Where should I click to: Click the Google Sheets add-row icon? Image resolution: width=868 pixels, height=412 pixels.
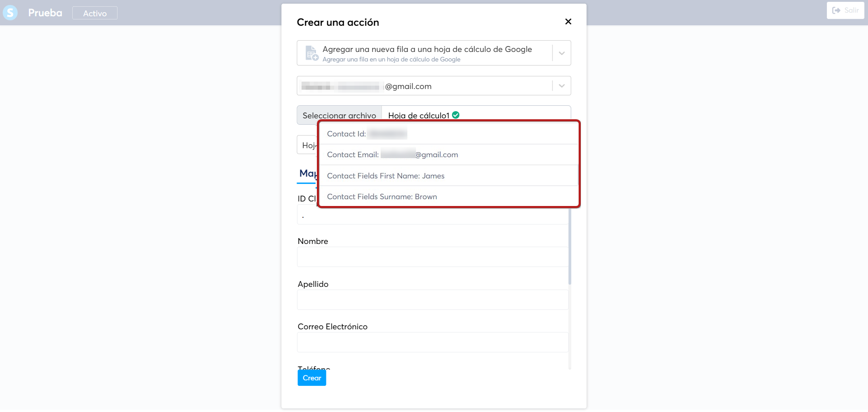coord(311,53)
